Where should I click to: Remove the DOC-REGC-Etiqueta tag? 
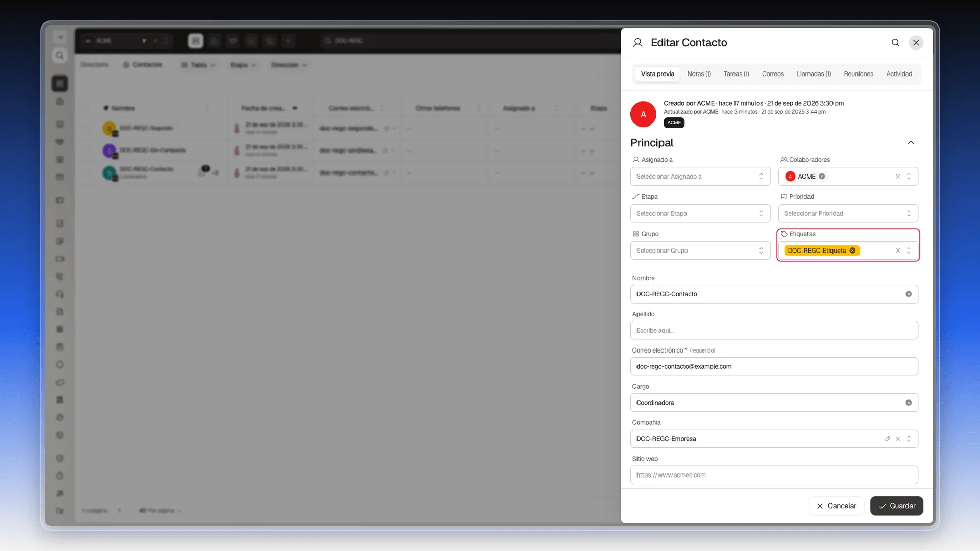click(x=852, y=251)
